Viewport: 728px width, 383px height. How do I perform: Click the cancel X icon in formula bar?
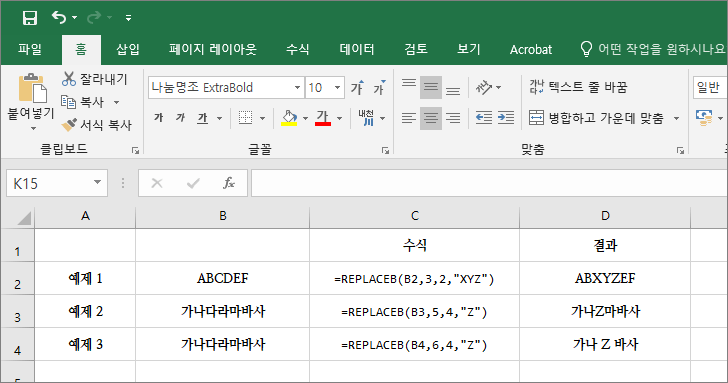coord(157,183)
